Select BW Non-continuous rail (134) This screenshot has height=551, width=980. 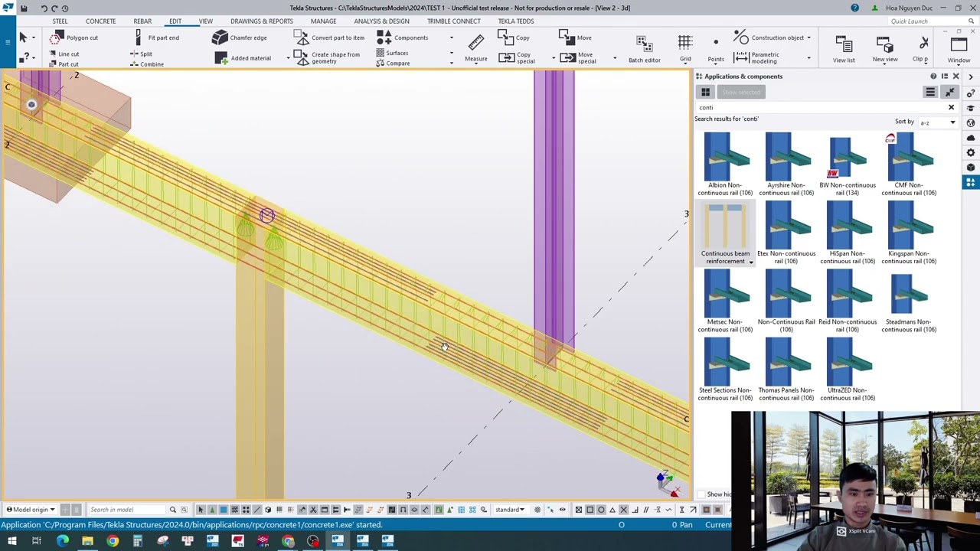coord(848,165)
